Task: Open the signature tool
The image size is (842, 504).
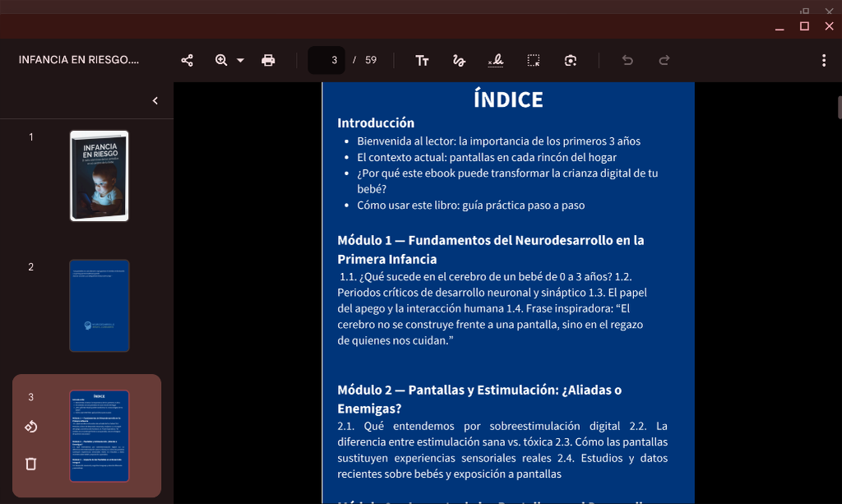Action: point(496,60)
